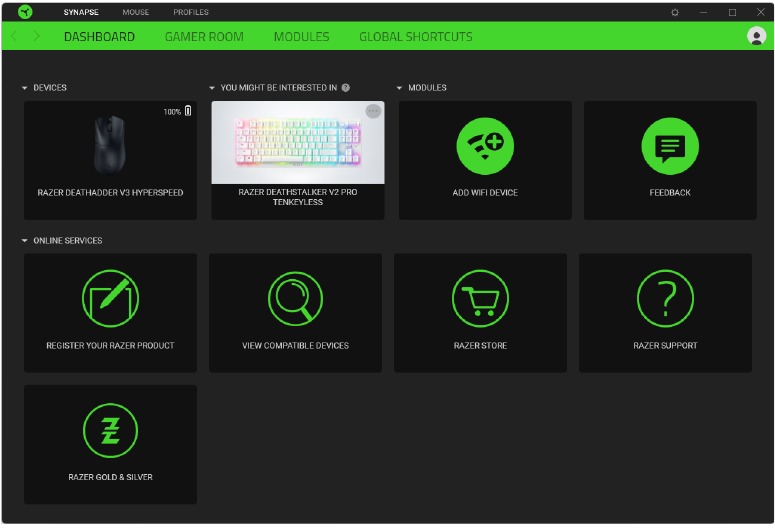Click the Register Your Razer Product label
The image size is (775, 528).
click(x=110, y=346)
